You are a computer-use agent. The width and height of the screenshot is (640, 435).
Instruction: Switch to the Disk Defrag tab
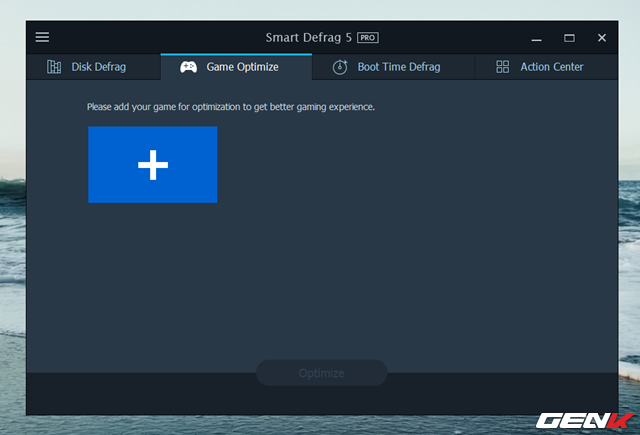(93, 67)
